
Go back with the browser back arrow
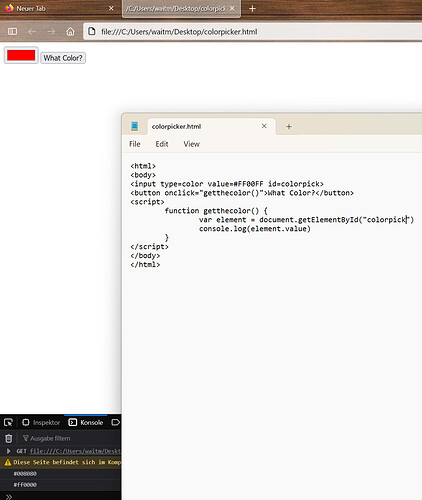click(x=32, y=31)
